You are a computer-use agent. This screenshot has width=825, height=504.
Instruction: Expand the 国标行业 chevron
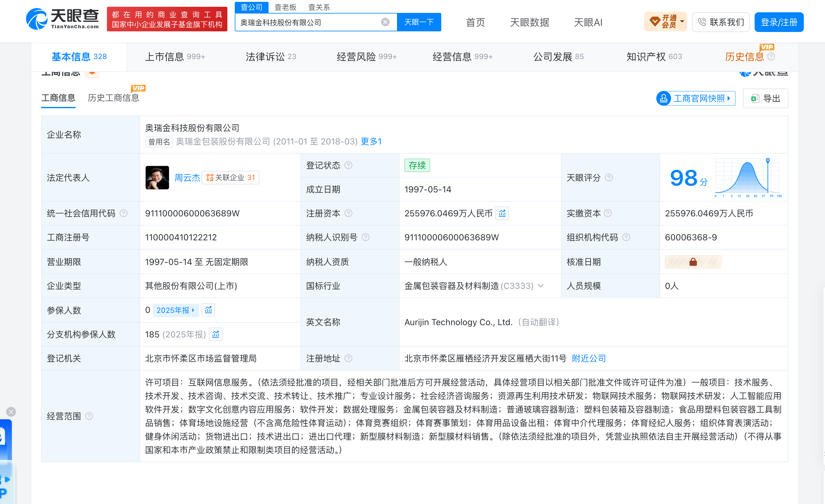(x=540, y=286)
